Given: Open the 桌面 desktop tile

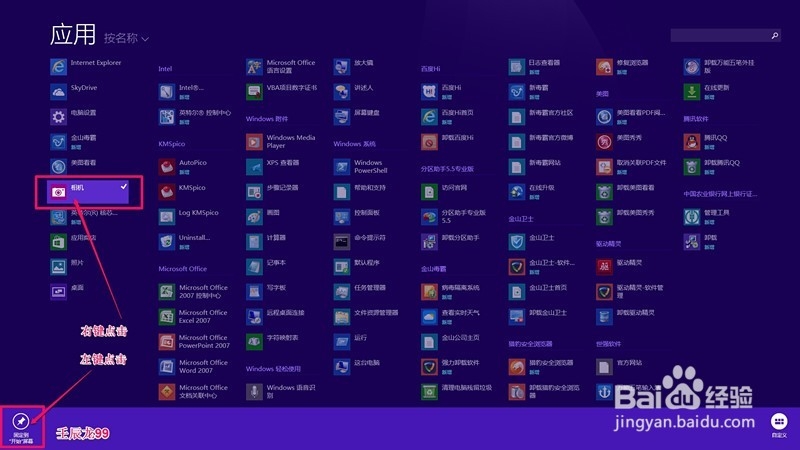Looking at the screenshot, I should (x=67, y=291).
